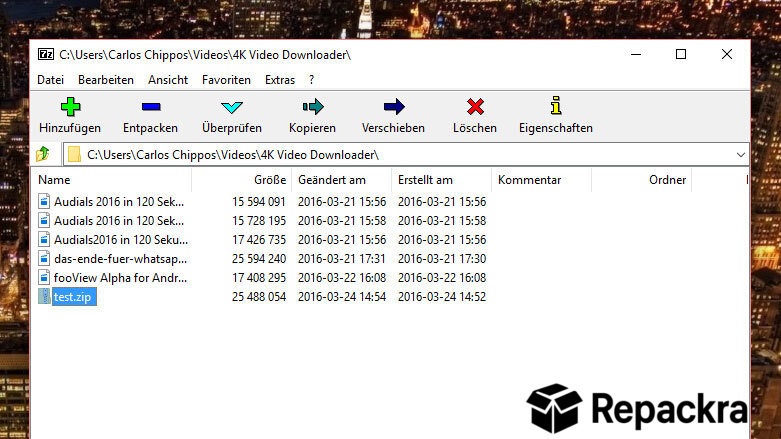Select das-ende-fuer-whatsap... file
781x439 pixels.
click(121, 259)
